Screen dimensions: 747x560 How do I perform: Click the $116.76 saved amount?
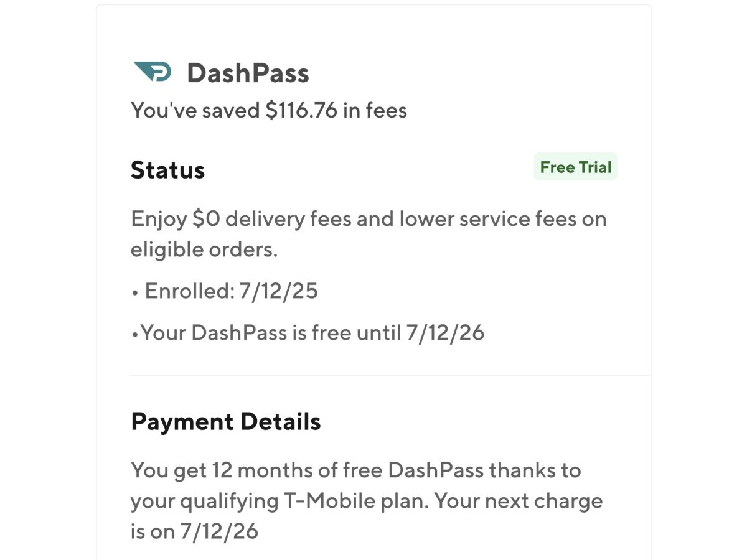[301, 110]
